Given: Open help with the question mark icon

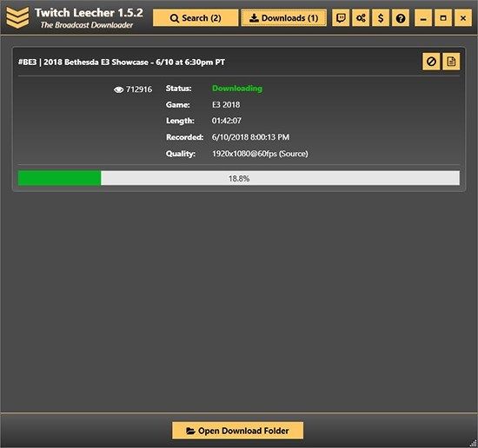Looking at the screenshot, I should (x=401, y=18).
